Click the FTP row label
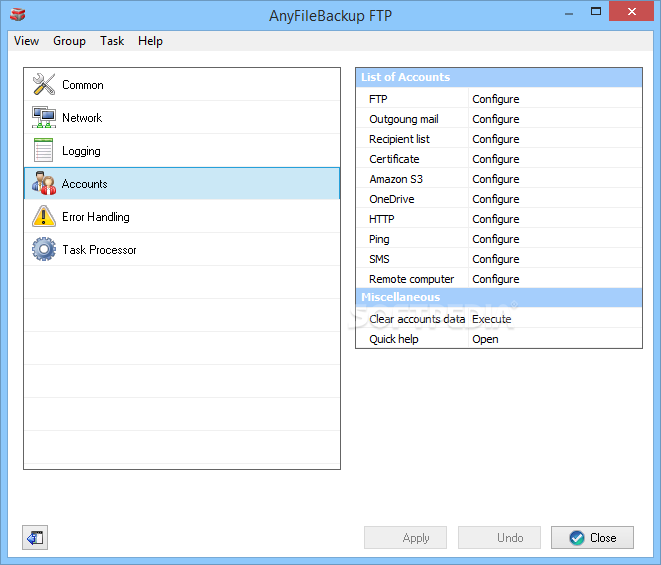 click(378, 99)
